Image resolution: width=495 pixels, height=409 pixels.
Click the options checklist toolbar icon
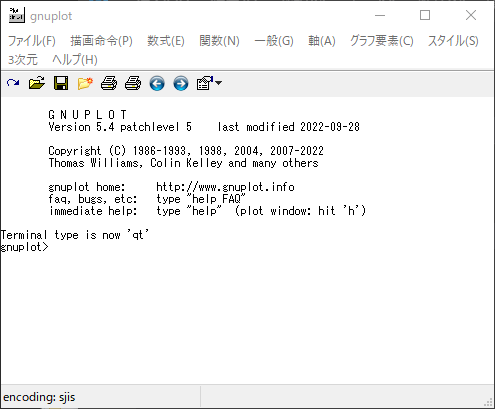pos(204,83)
